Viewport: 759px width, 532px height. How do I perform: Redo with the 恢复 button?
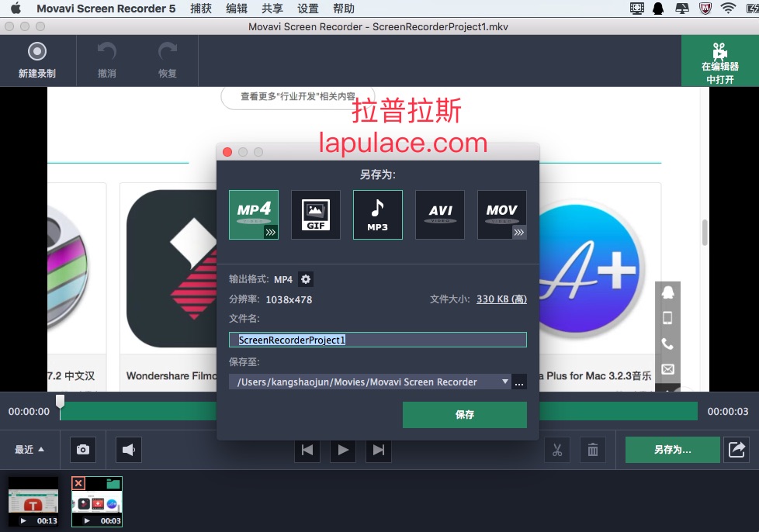[168, 60]
